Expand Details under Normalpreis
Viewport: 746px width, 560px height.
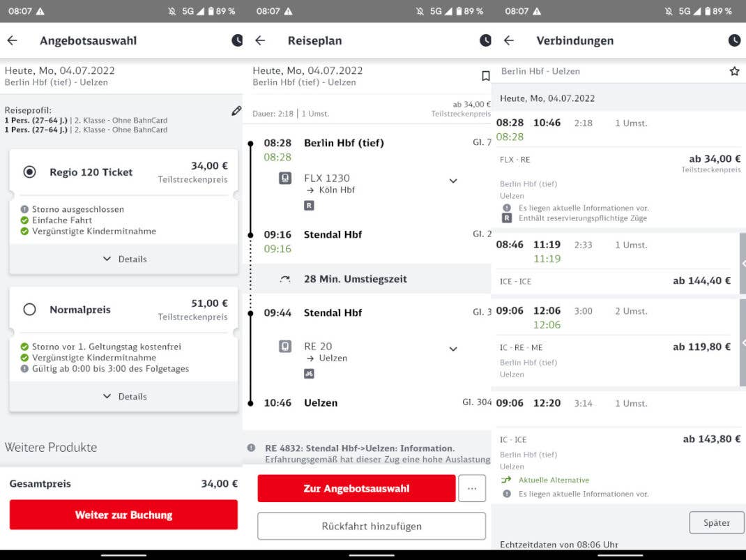tap(124, 396)
